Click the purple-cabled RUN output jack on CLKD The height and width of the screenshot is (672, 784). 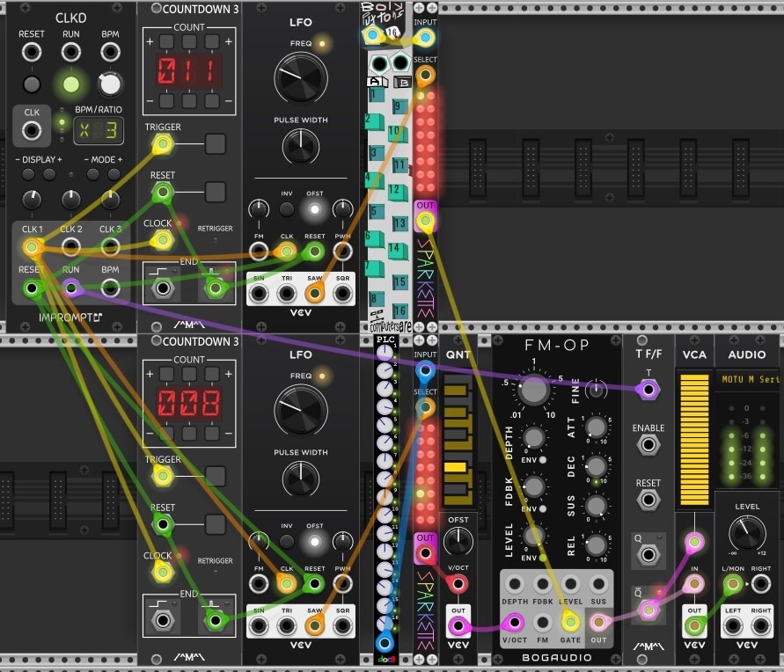pos(71,288)
